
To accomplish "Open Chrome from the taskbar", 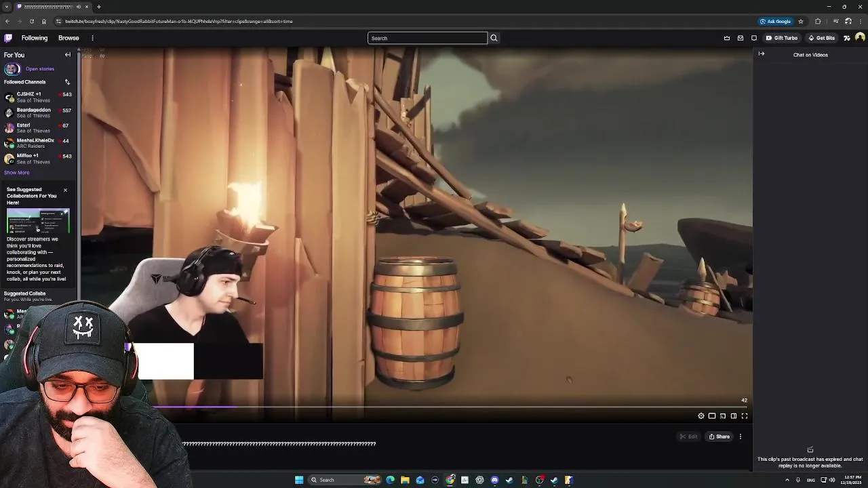I will 450,480.
